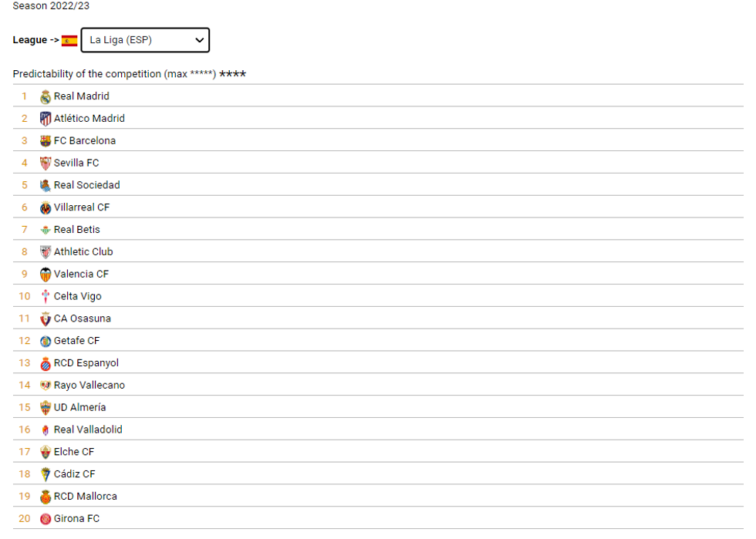This screenshot has width=756, height=539.
Task: Select Celta Vigo from the list
Action: (x=77, y=297)
